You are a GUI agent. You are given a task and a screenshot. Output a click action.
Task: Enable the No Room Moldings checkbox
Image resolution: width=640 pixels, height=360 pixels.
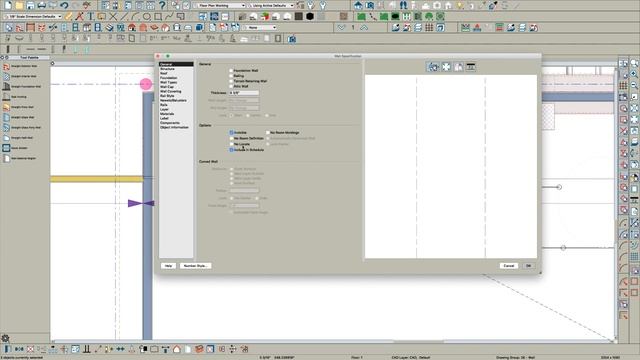click(268, 133)
